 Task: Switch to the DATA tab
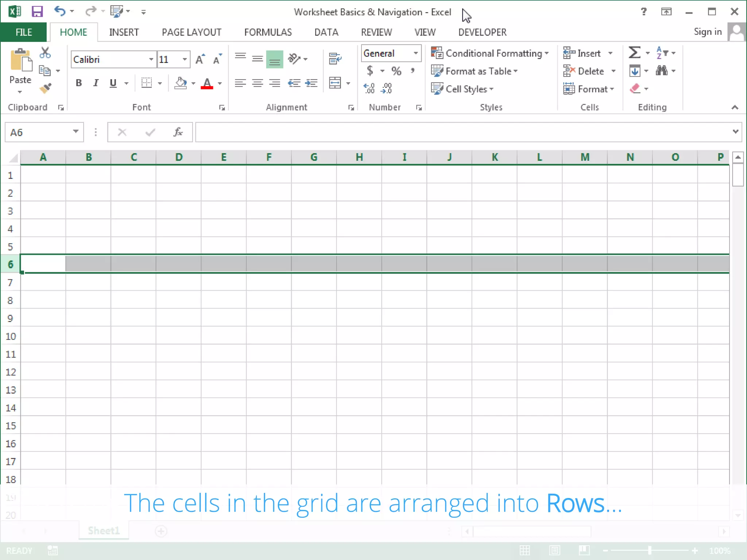[326, 32]
